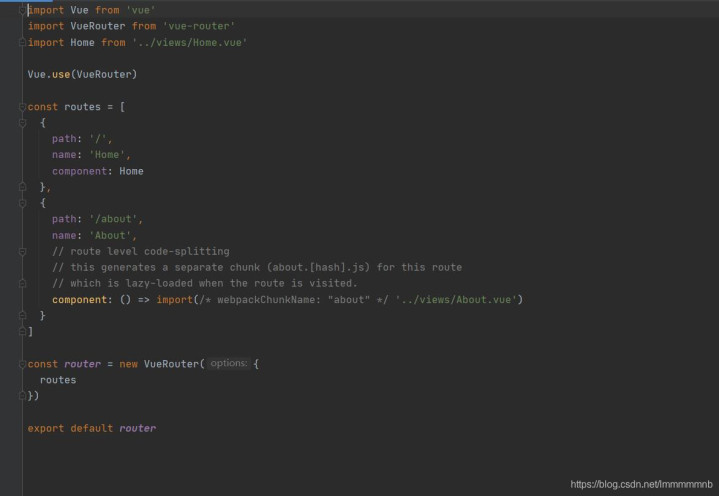
Task: Click 'export default router' statement
Action: tap(91, 428)
